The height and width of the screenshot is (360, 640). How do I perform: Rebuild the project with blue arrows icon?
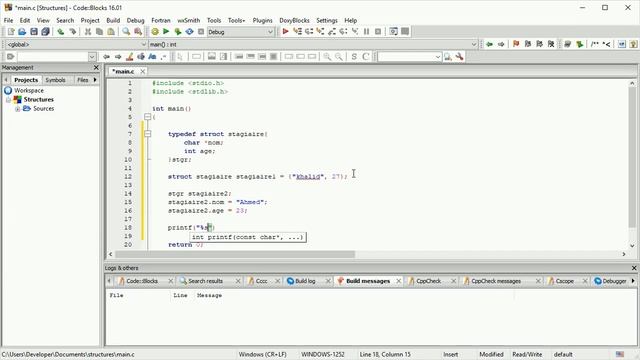(189, 31)
